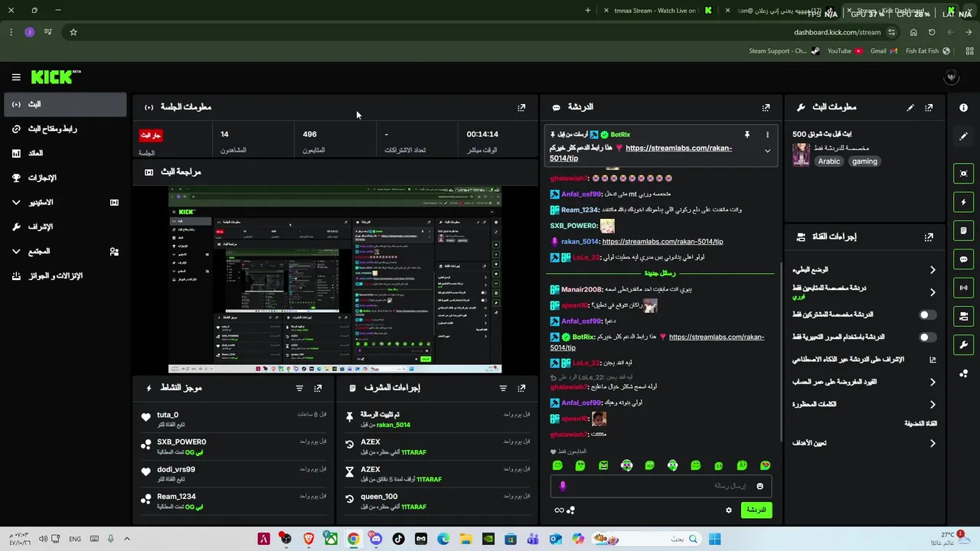This screenshot has width=980, height=551.
Task: Toggle the channel actions widget in rail
Action: 963,316
